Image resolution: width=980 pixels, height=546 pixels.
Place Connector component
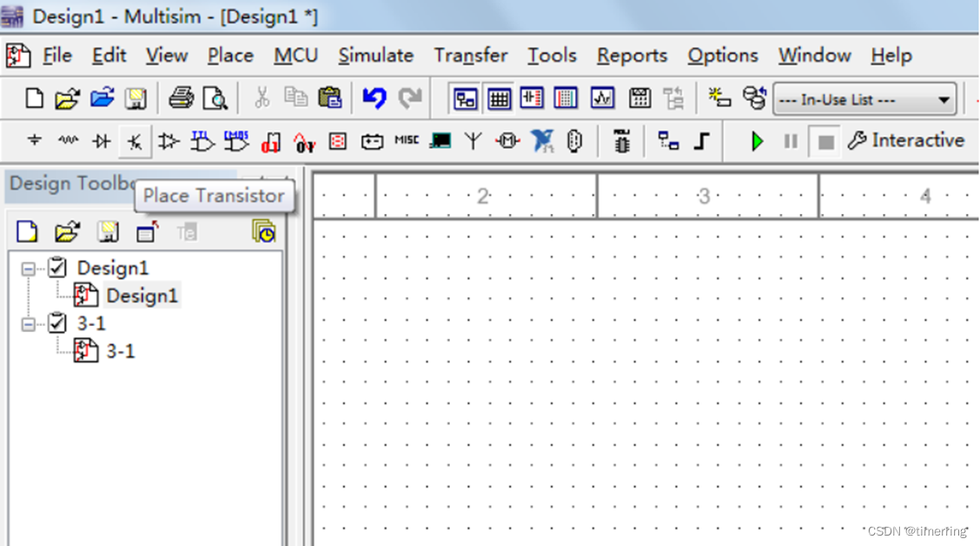(x=574, y=142)
